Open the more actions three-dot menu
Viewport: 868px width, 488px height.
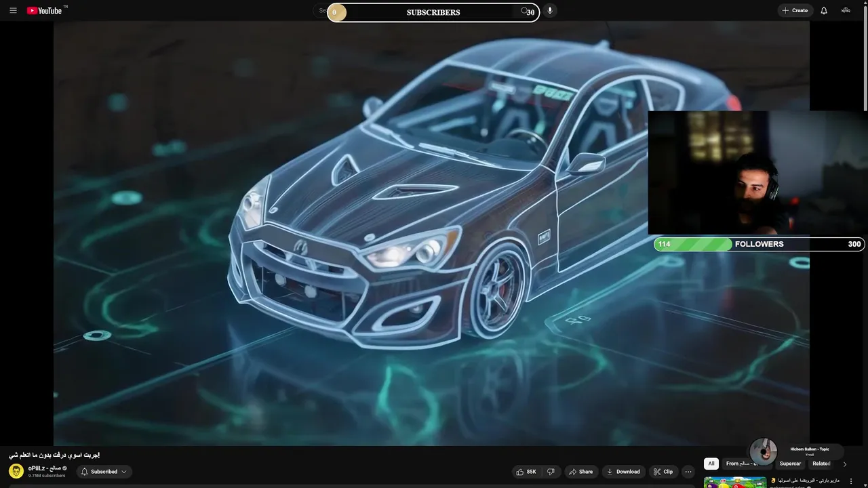[x=688, y=472]
